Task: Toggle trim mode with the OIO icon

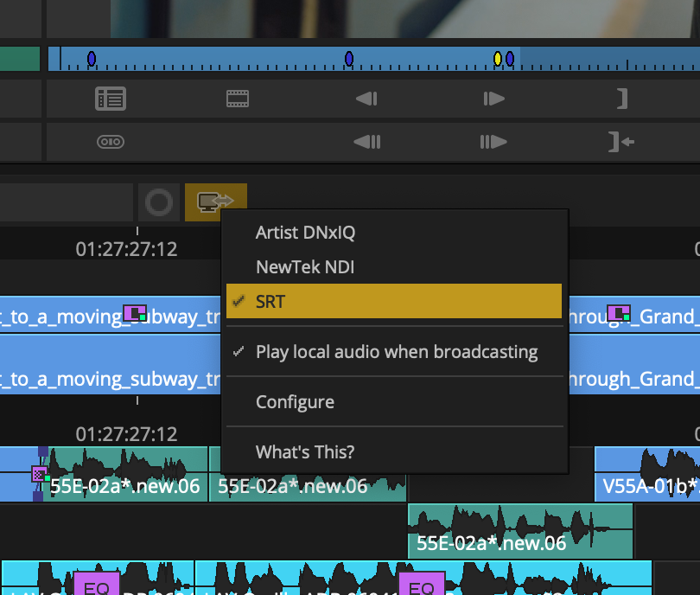Action: pos(110,140)
